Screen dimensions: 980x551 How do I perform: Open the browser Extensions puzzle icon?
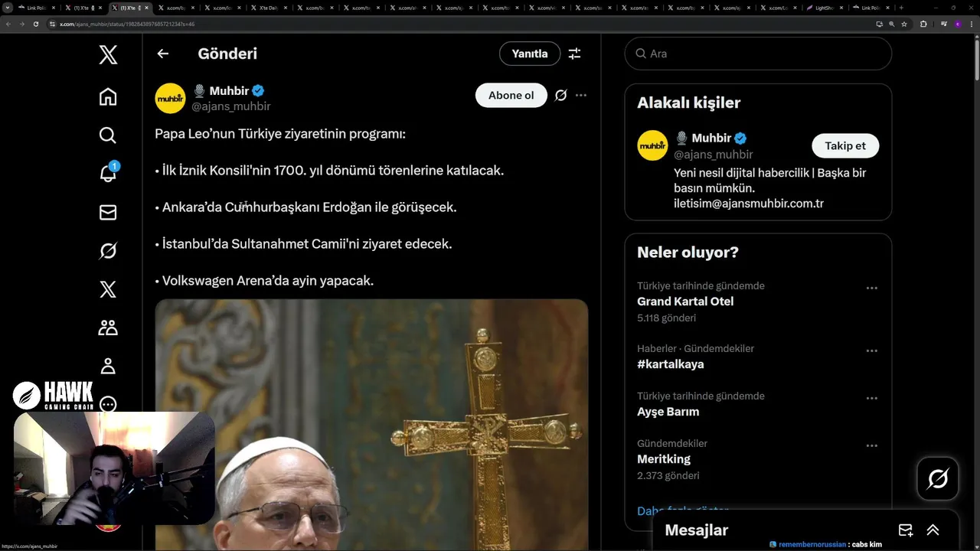[923, 24]
